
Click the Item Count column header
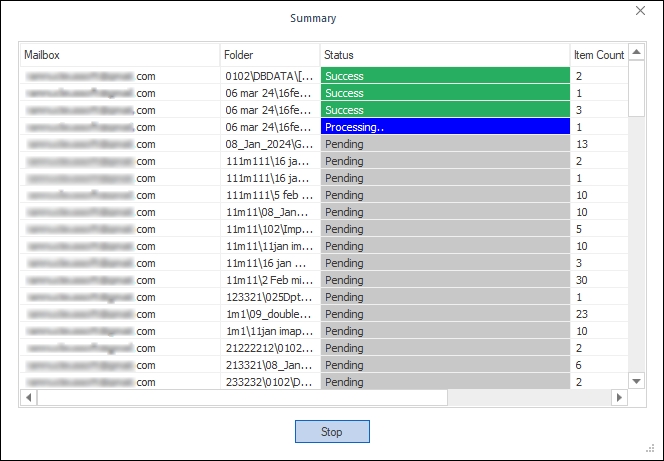[598, 55]
